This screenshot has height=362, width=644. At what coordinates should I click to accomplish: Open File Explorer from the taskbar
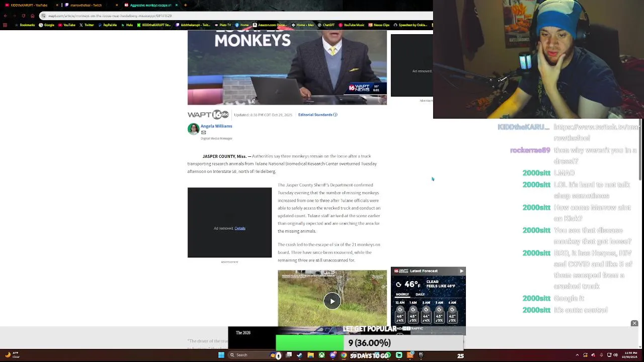point(311,355)
